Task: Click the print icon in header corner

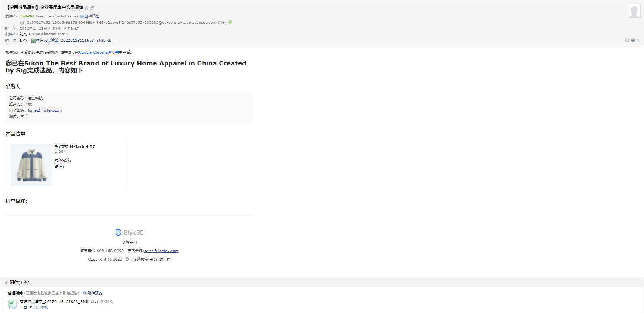Action: (633, 40)
